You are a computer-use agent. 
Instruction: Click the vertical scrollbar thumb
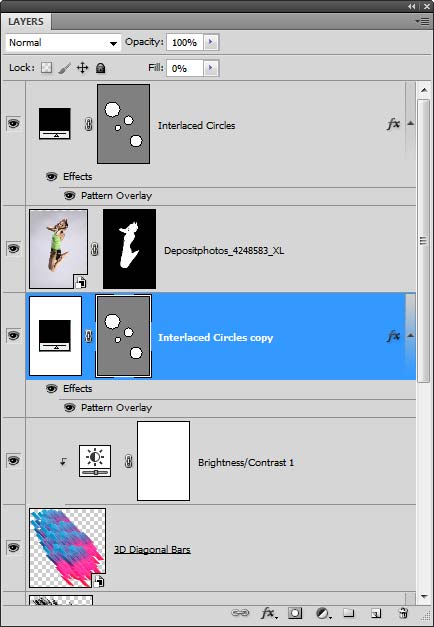click(x=424, y=241)
